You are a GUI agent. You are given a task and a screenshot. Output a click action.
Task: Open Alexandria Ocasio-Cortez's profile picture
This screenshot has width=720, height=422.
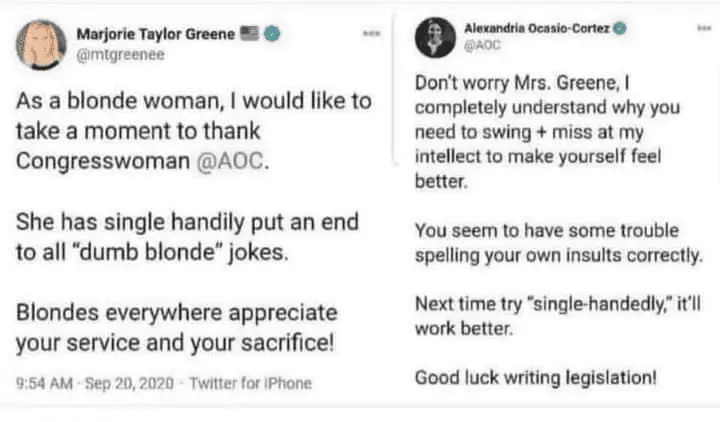coord(435,38)
